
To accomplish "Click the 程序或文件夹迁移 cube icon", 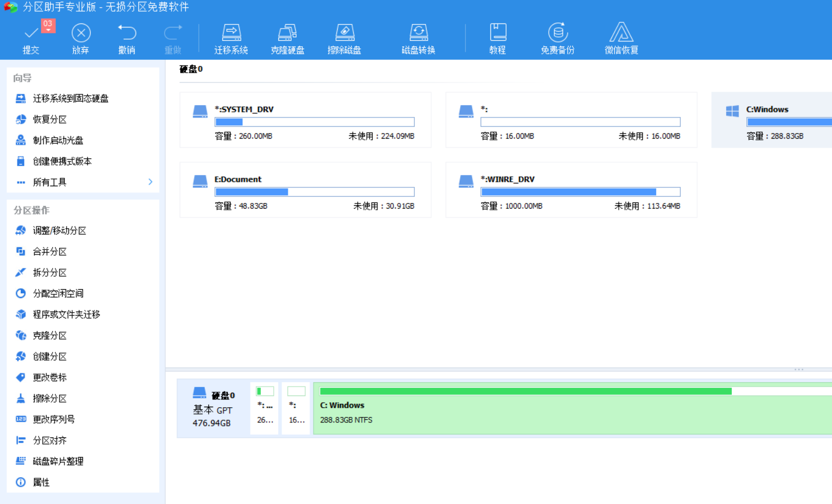I will pyautogui.click(x=21, y=314).
